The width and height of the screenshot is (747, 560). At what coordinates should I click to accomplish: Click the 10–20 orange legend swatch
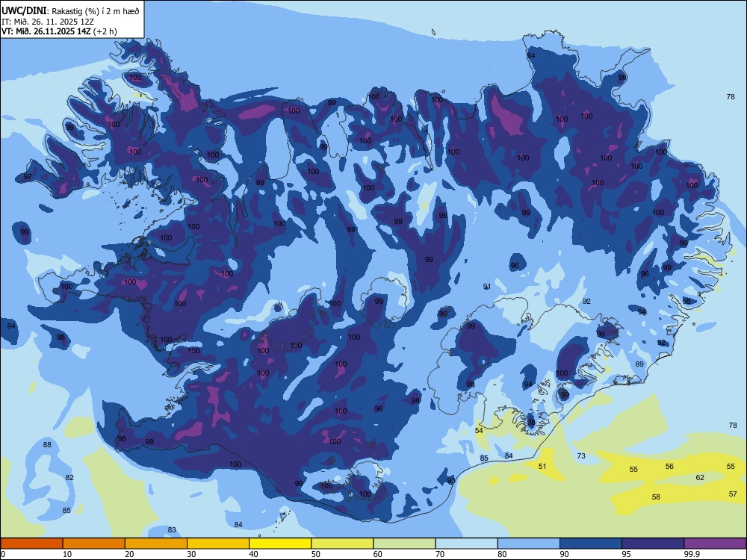coord(94,544)
